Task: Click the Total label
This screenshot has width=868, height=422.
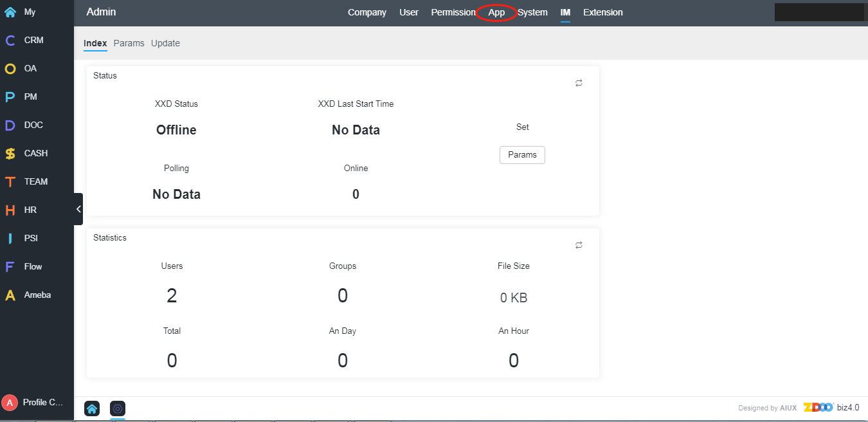Action: pyautogui.click(x=172, y=331)
